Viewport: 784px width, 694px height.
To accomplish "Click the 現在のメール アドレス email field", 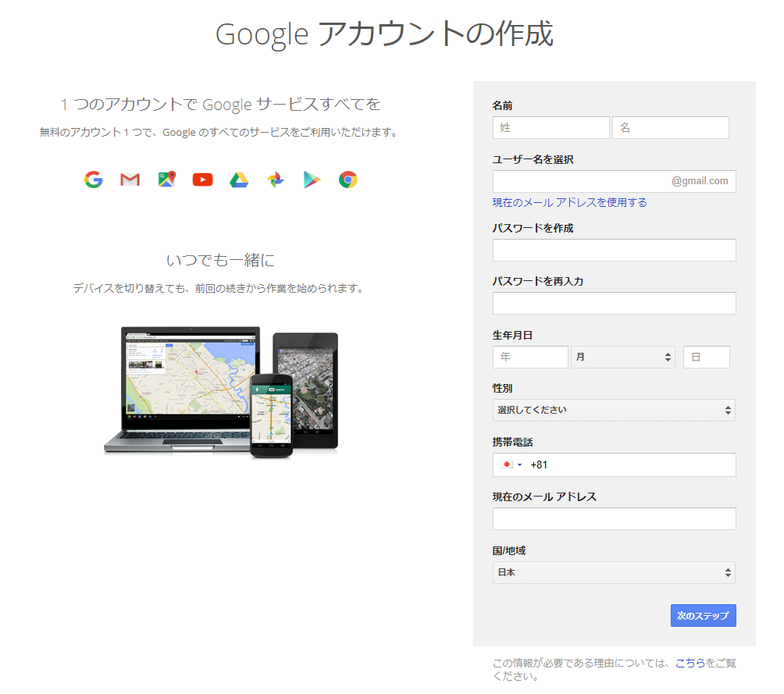I will pos(614,518).
